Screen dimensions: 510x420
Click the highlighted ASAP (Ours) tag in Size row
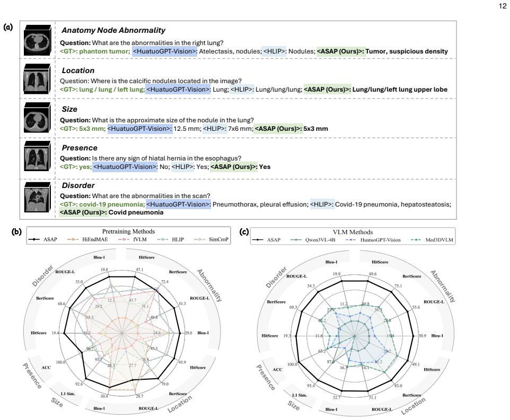pos(278,129)
